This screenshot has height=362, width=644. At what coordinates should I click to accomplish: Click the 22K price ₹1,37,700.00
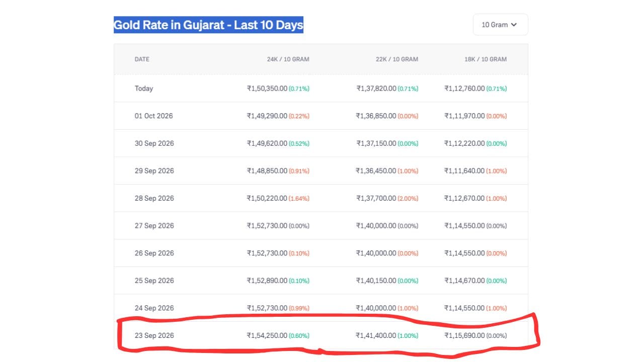pos(376,199)
